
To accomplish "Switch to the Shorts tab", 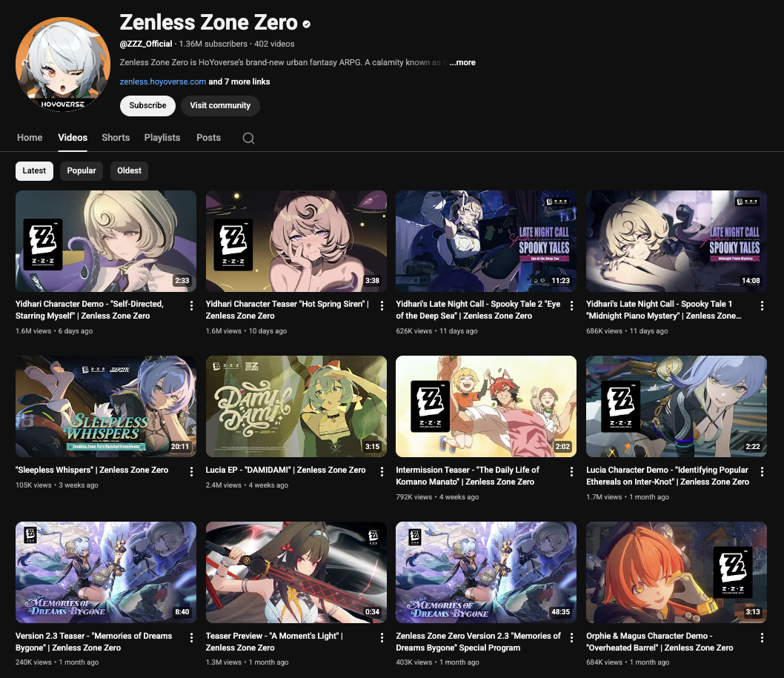I will (116, 138).
